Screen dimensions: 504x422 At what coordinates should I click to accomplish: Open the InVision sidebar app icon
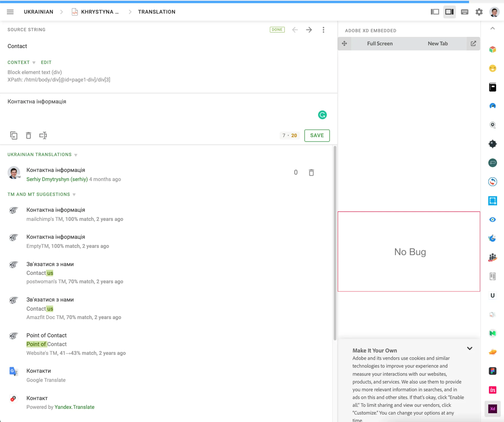coord(492,390)
